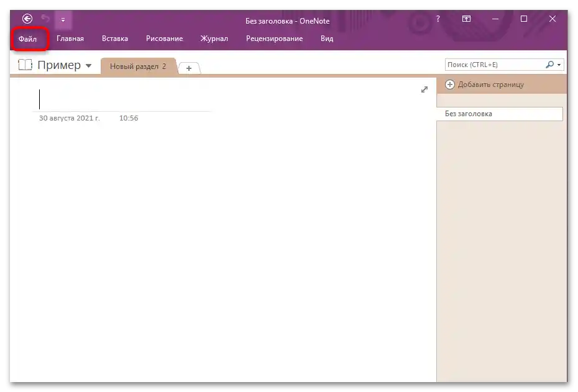The height and width of the screenshot is (392, 578).
Task: Click the notebook icon beside Пример
Action: point(25,65)
